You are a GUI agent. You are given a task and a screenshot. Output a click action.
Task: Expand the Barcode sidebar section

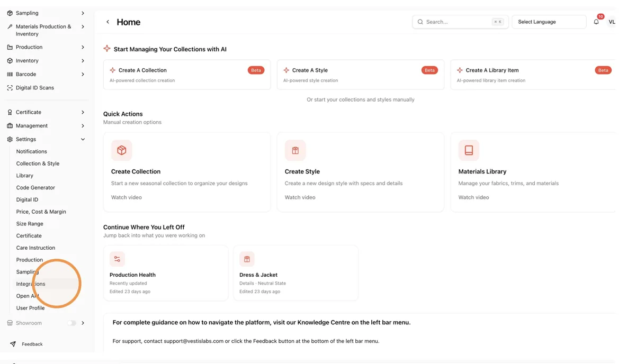pyautogui.click(x=83, y=74)
